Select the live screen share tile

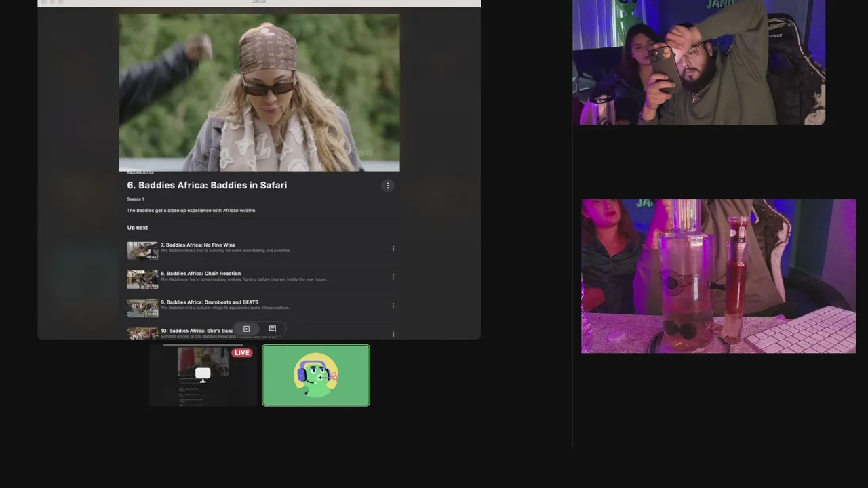(x=203, y=375)
